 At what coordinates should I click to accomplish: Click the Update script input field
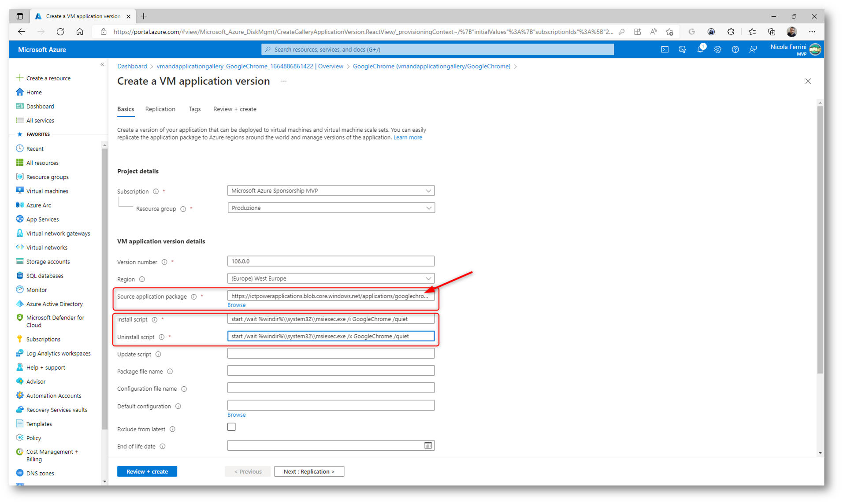tap(331, 353)
